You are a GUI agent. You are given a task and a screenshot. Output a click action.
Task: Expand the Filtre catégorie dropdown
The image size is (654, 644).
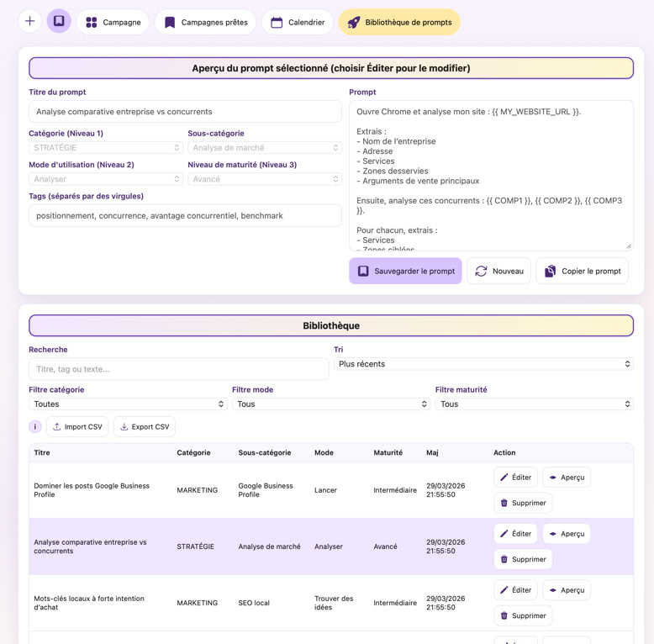click(128, 404)
